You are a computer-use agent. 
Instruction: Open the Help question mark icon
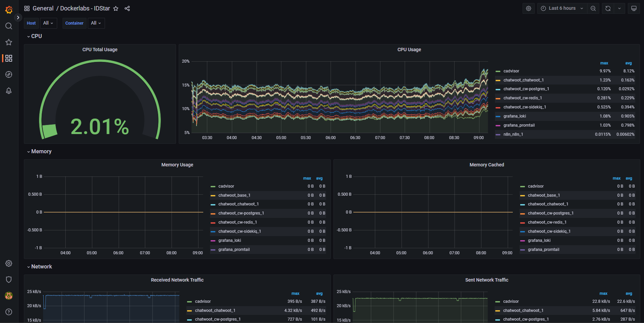[x=9, y=312]
